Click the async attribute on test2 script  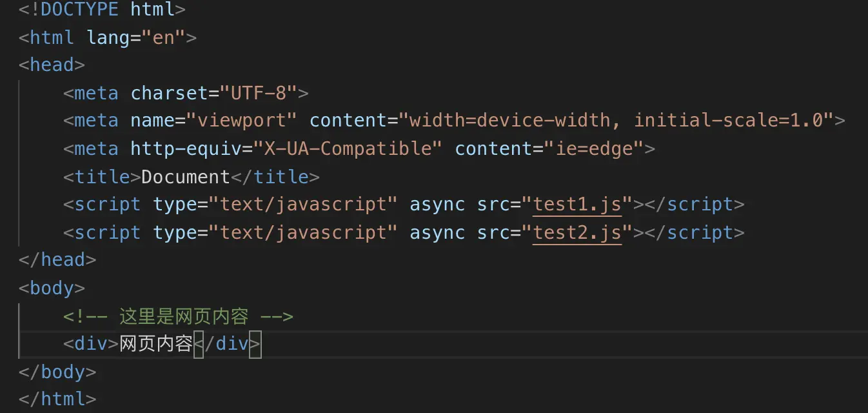[x=437, y=232]
